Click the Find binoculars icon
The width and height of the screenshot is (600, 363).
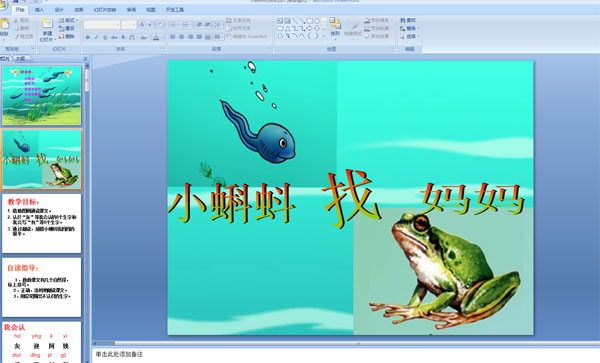[403, 20]
